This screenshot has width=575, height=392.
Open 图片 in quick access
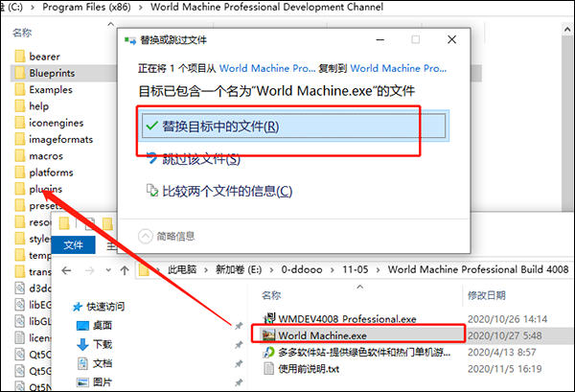[x=95, y=382]
